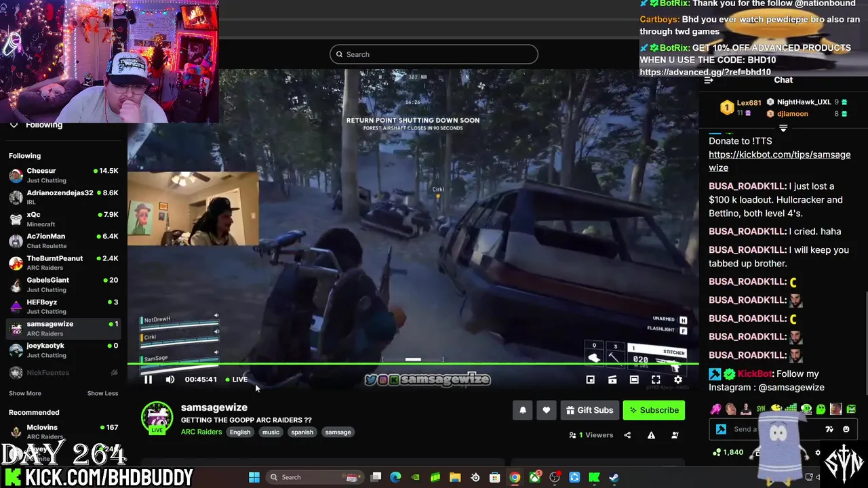Image resolution: width=868 pixels, height=488 pixels.
Task: Open chat identity badge icon
Action: 721,429
